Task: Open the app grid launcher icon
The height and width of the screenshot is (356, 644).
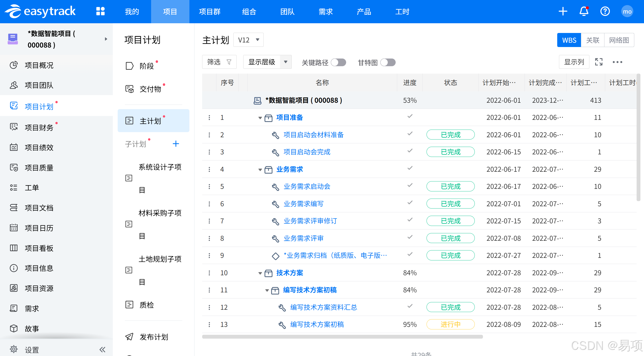Action: tap(100, 12)
